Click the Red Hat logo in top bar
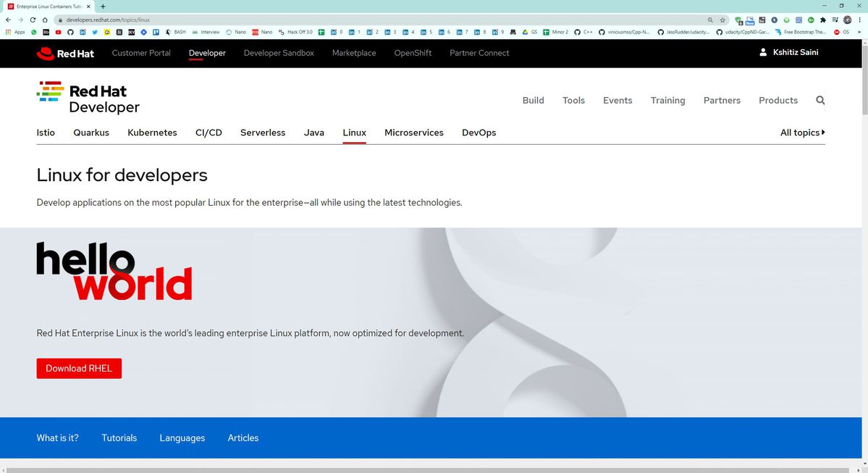This screenshot has height=473, width=868. click(65, 53)
